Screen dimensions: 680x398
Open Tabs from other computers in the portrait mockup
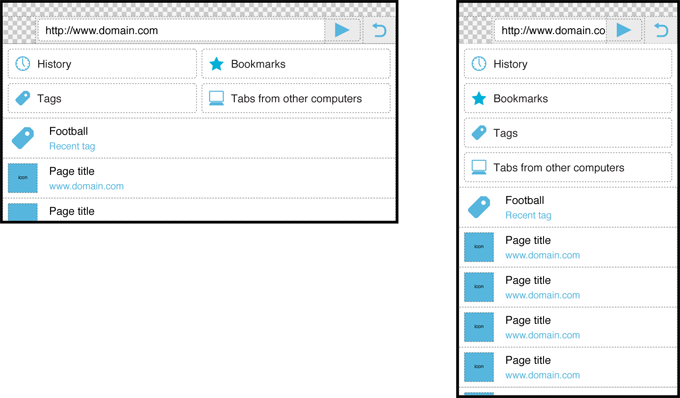click(x=568, y=167)
